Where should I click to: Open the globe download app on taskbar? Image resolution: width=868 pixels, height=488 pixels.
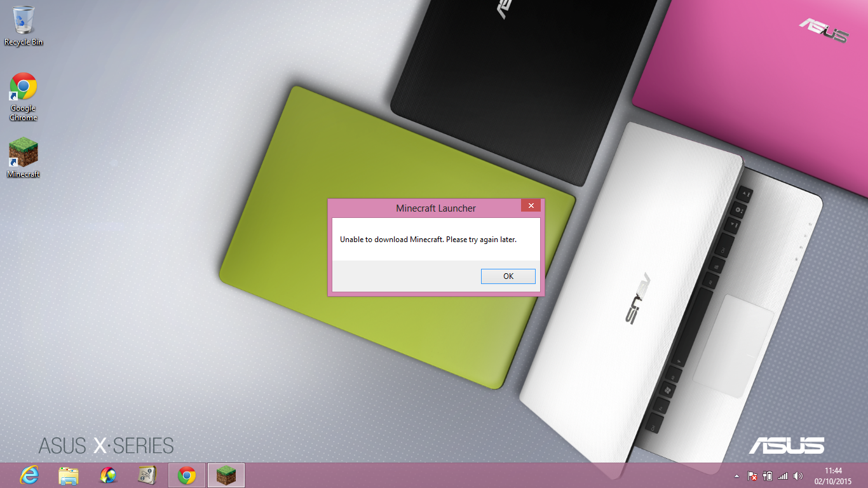[108, 475]
